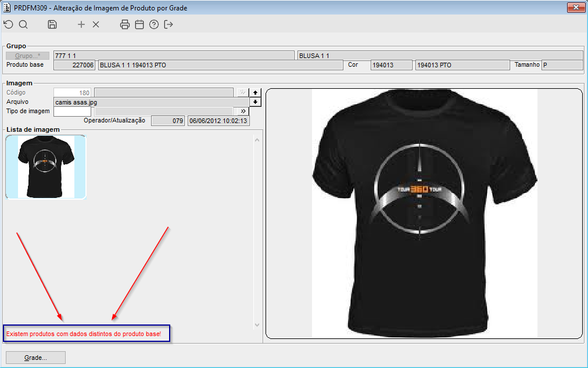
Task: Click the red warning message about distinct products
Action: click(x=84, y=334)
